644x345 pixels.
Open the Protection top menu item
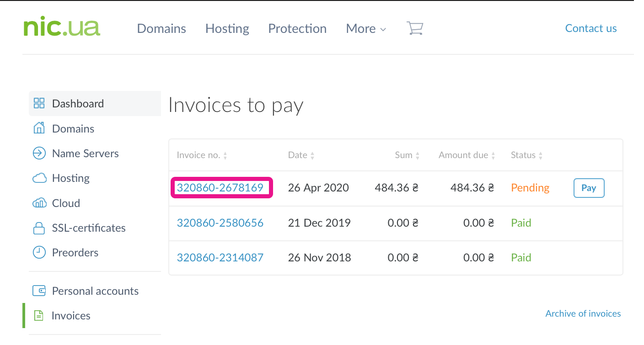(297, 29)
